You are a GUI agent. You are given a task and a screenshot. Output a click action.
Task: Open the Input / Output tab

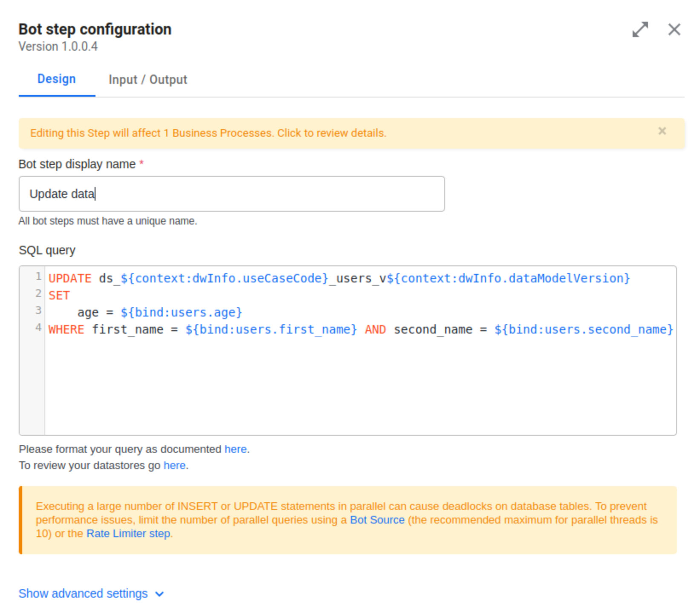tap(148, 80)
